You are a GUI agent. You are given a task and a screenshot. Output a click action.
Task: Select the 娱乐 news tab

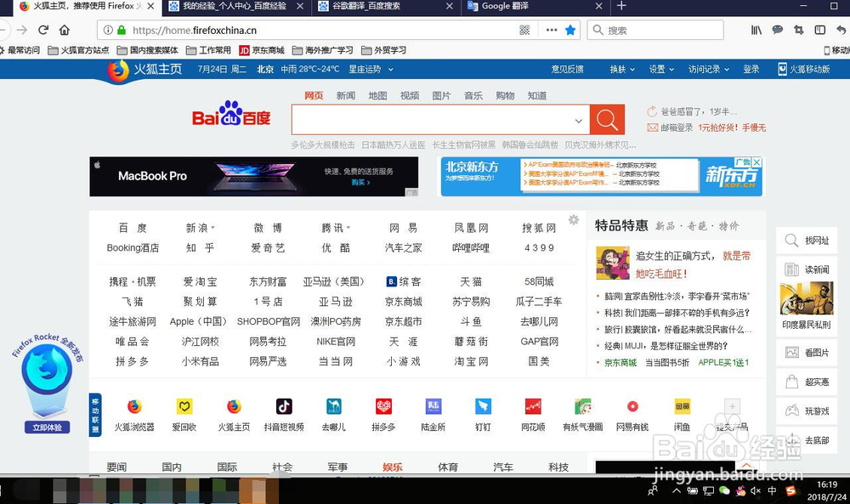tap(393, 467)
